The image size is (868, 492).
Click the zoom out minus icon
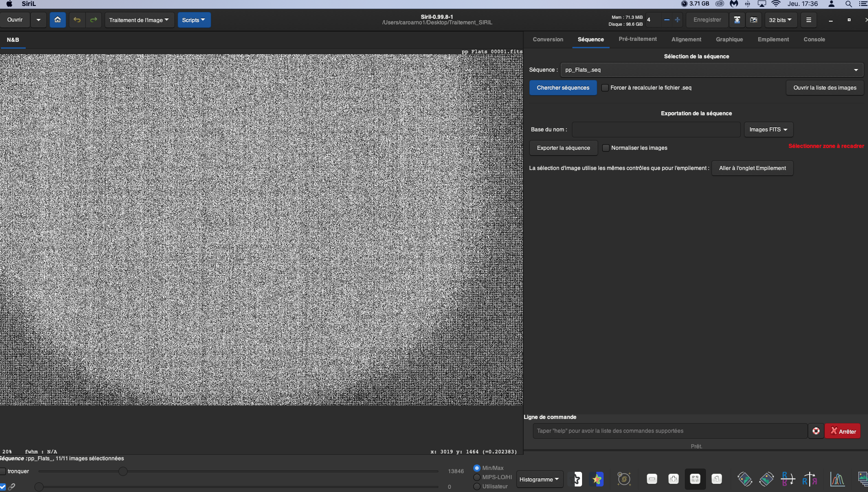652,479
